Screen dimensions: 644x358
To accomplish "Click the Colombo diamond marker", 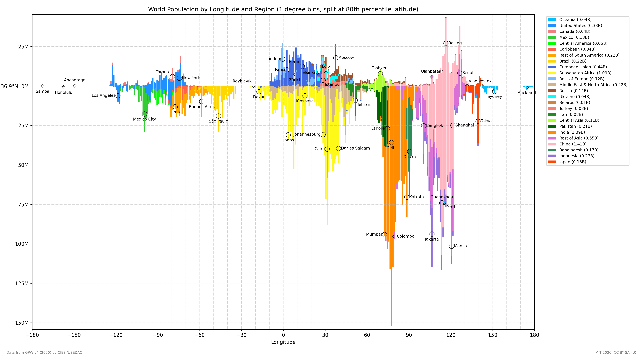I will [394, 236].
